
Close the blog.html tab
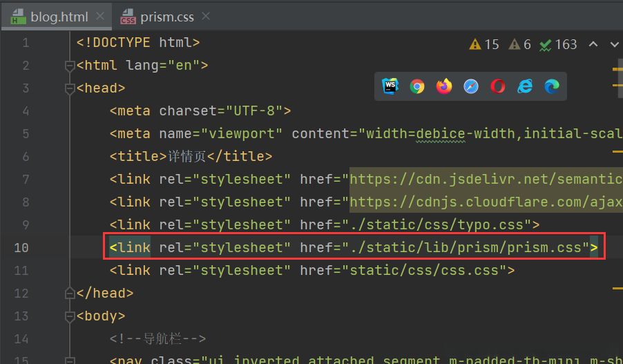pyautogui.click(x=99, y=17)
